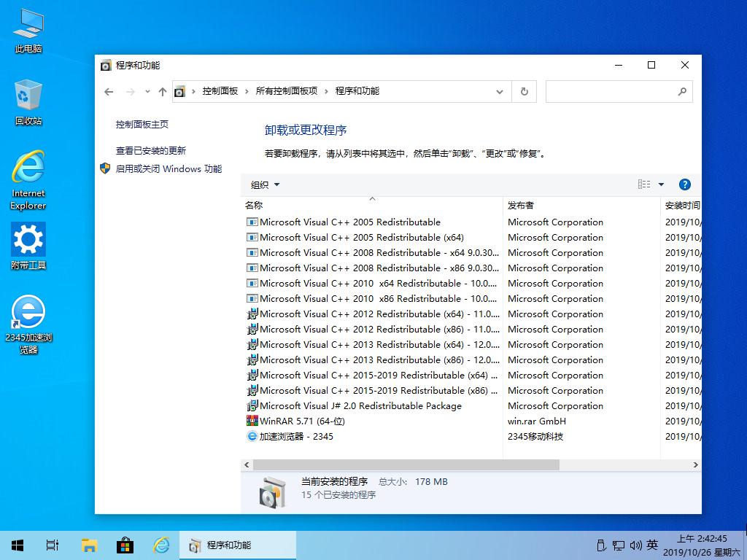Click the scroll right arrow of list
The width and height of the screenshot is (747, 560).
(695, 464)
